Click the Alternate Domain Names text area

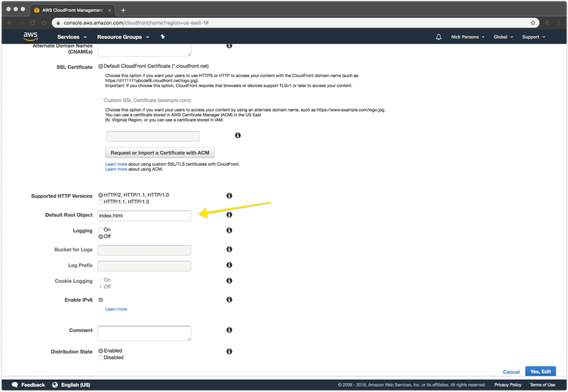144,50
